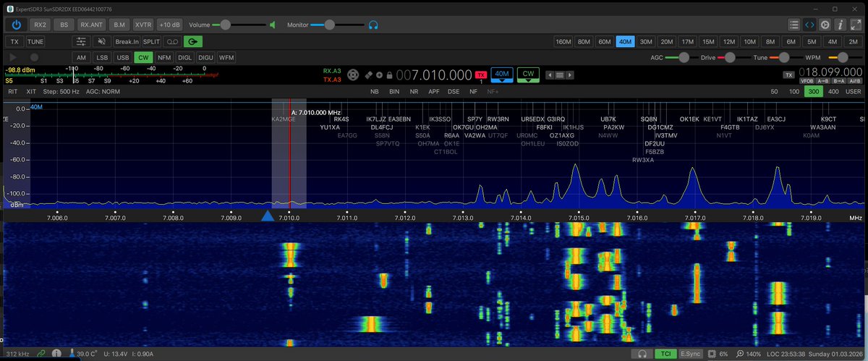Viewport: 868px width, 361px height.
Task: Toggle the frequency lock padlock icon
Action: click(390, 75)
